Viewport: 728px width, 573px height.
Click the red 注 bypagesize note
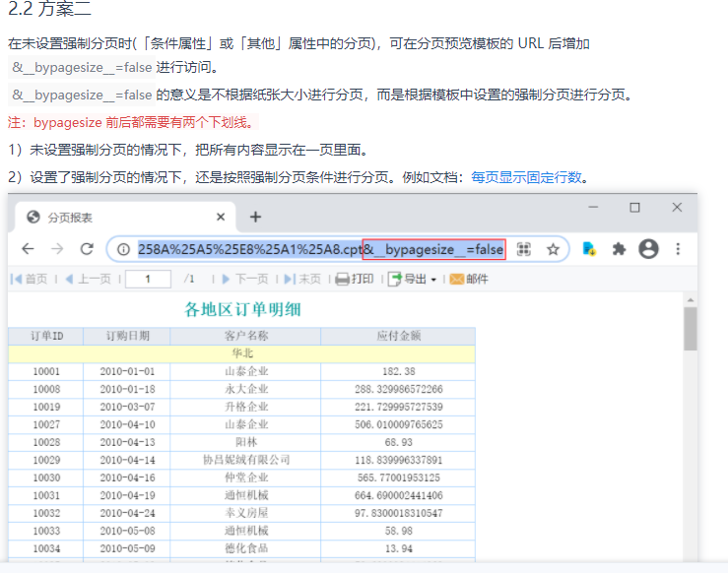coord(132,122)
